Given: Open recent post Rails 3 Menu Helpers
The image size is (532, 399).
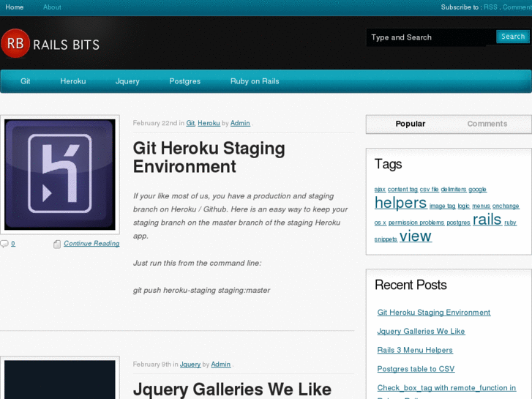Looking at the screenshot, I should [415, 350].
